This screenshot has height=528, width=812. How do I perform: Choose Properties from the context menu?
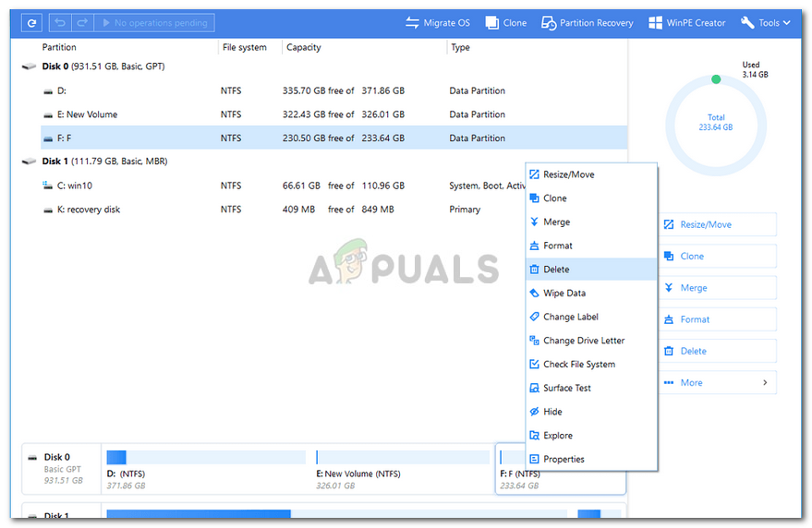[x=591, y=459]
